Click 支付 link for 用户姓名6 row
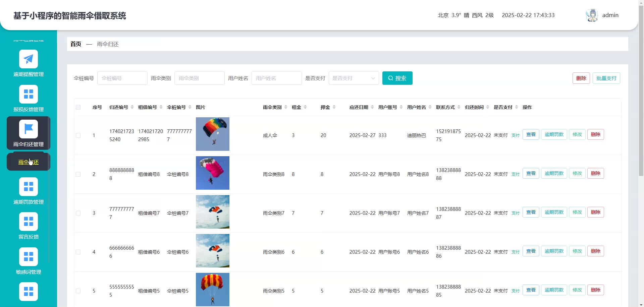The image size is (644, 307). (515, 252)
